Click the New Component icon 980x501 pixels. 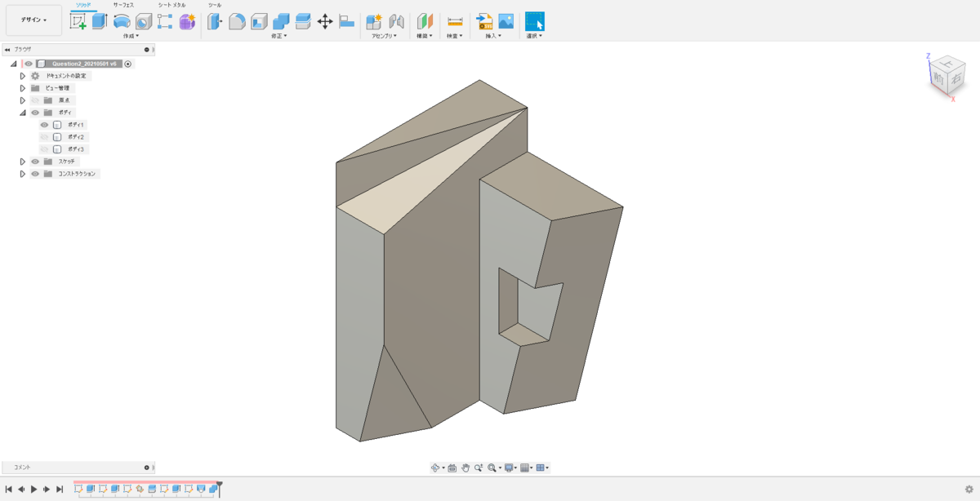[374, 21]
